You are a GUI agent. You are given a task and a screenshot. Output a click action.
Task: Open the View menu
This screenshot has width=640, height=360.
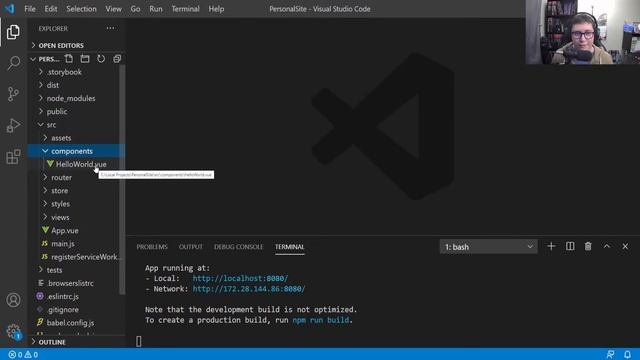pyautogui.click(x=113, y=9)
